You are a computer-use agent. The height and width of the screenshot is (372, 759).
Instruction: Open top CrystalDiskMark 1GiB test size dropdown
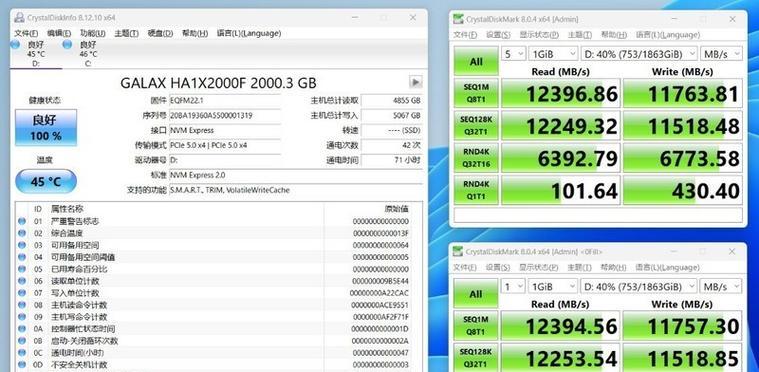553,54
